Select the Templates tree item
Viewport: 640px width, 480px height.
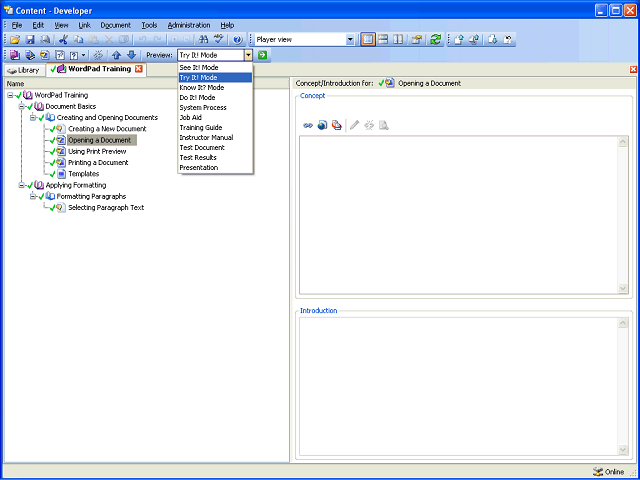84,174
